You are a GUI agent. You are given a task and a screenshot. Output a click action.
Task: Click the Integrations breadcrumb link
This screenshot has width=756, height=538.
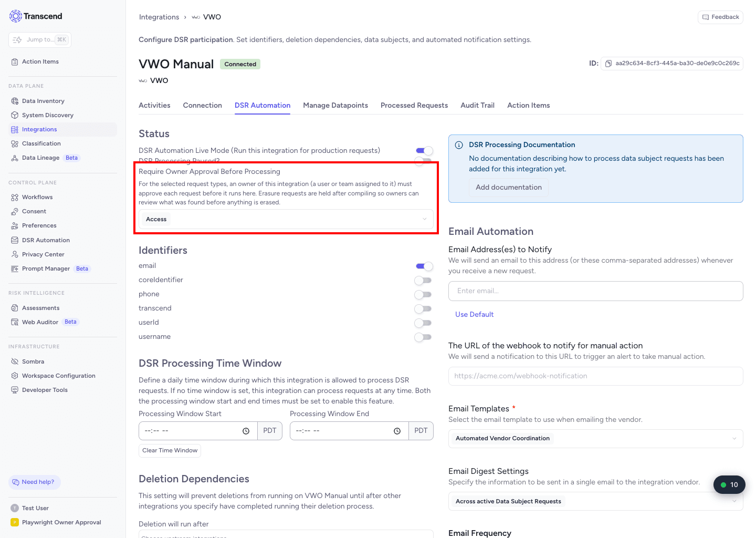tap(159, 17)
